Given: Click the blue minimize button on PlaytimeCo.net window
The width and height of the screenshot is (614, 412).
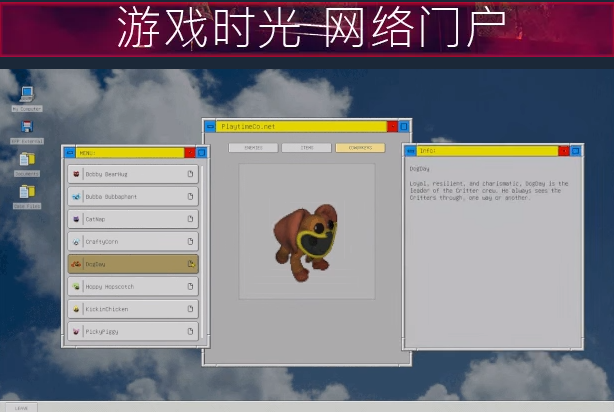Looking at the screenshot, I should (210, 126).
